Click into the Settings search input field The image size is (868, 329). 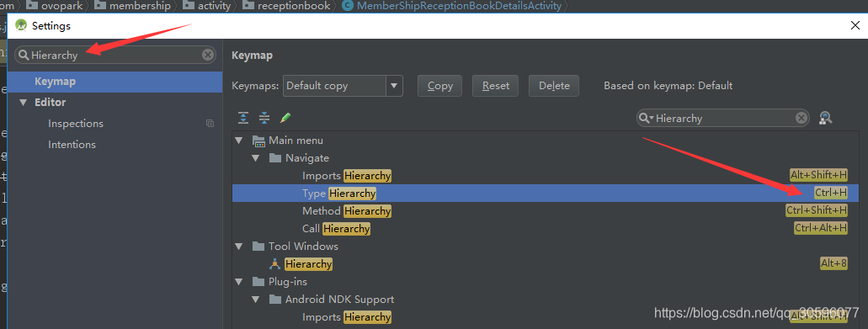coord(115,55)
